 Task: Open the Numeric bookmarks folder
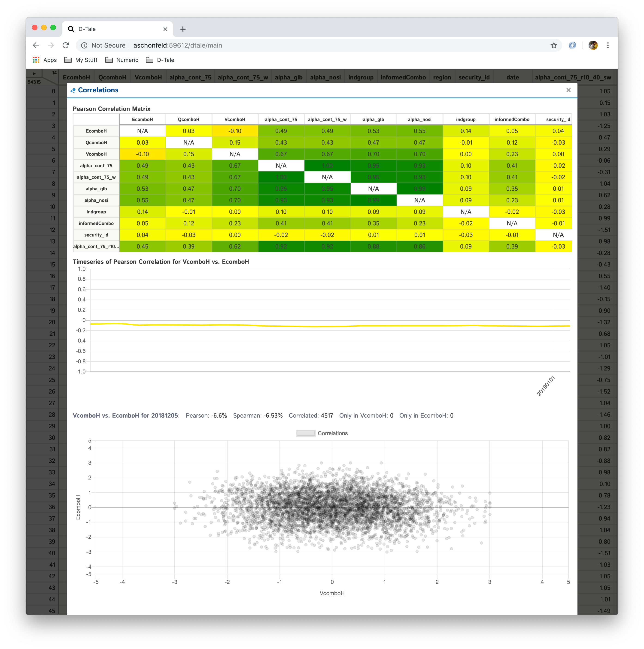coord(122,60)
